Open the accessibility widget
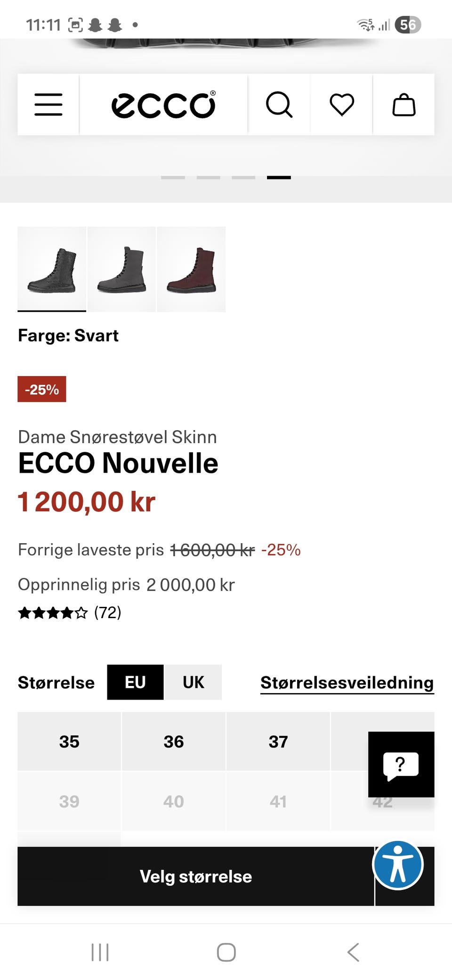452x980 pixels. [x=398, y=865]
